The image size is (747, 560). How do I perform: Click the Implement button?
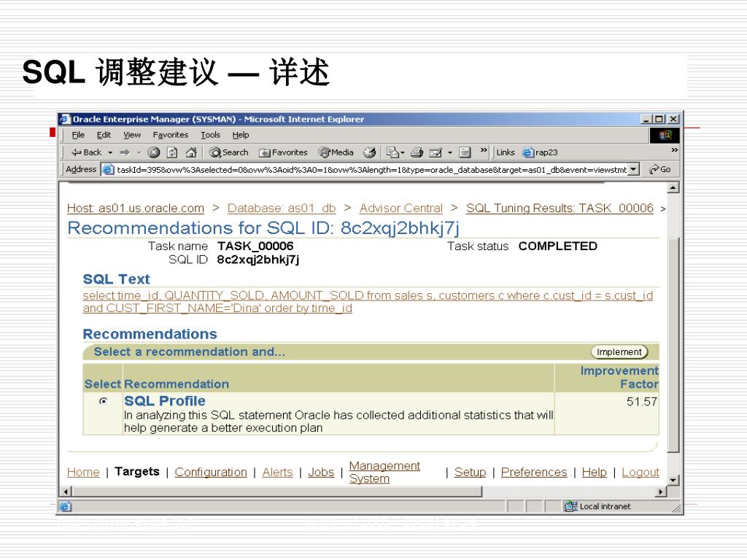click(x=619, y=352)
